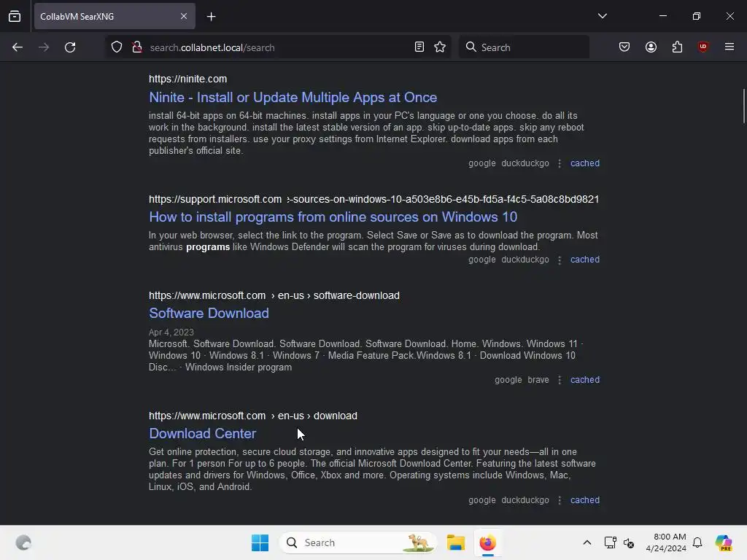Open cached link for Download Center result
747x560 pixels.
click(585, 500)
